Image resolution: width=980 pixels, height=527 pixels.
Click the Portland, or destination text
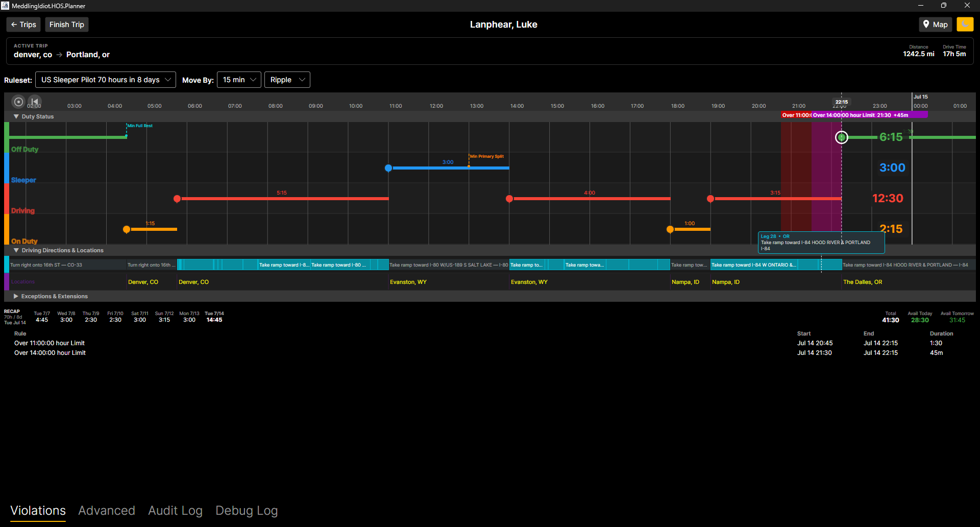click(x=88, y=55)
